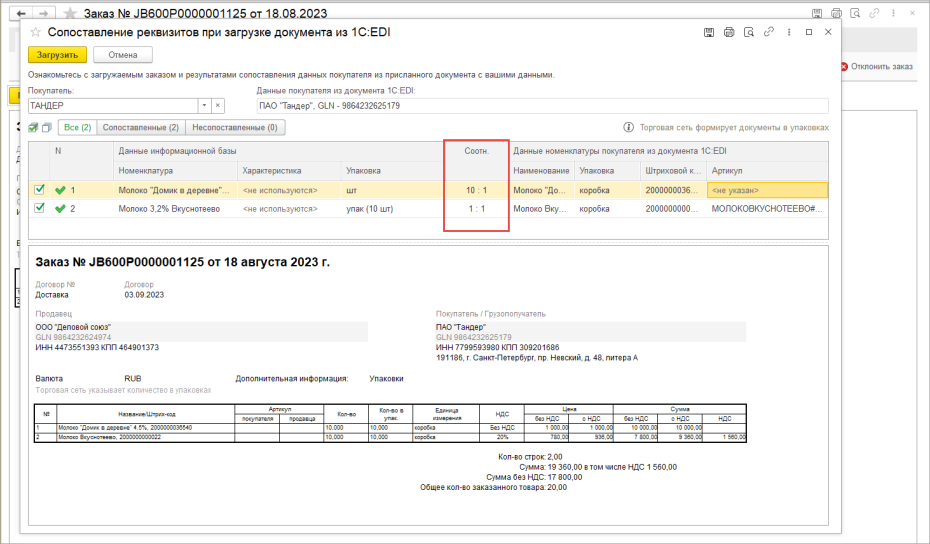Viewport: 930px width, 544px height.
Task: Click green checkmark status in row 1
Action: click(60, 190)
